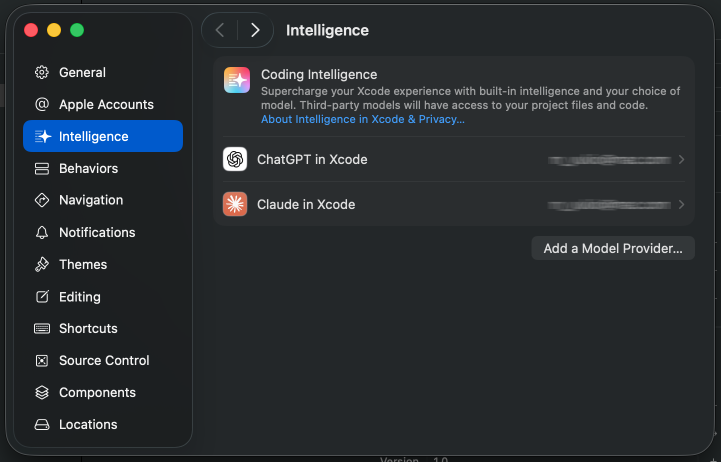Click the Coding Intelligence gradient icon
Image resolution: width=721 pixels, height=462 pixels.
pyautogui.click(x=237, y=80)
